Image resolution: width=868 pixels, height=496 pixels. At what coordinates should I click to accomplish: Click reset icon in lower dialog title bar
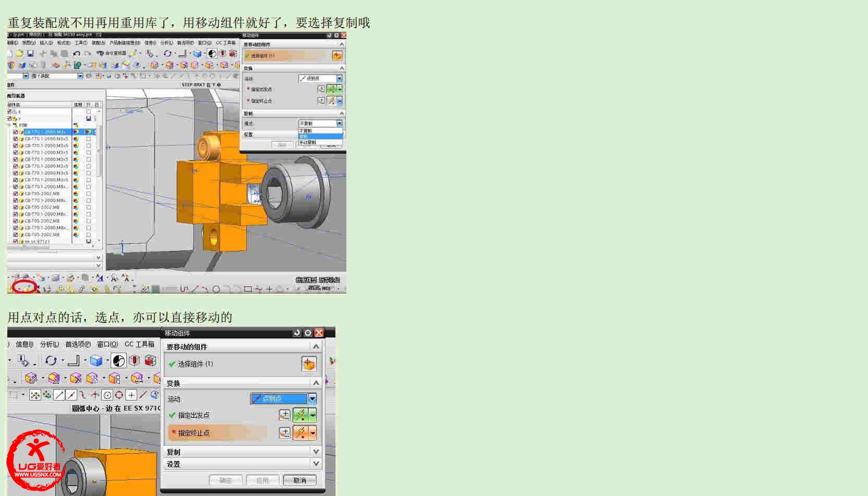click(x=297, y=333)
